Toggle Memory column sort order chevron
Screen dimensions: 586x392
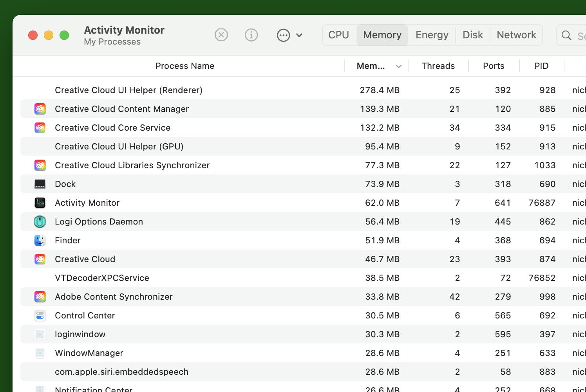399,66
